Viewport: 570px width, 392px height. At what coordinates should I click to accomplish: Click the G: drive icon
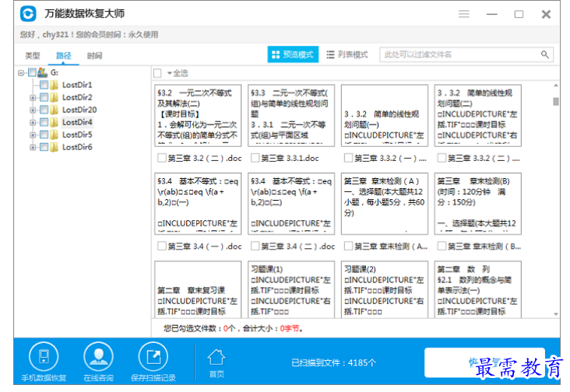(43, 72)
